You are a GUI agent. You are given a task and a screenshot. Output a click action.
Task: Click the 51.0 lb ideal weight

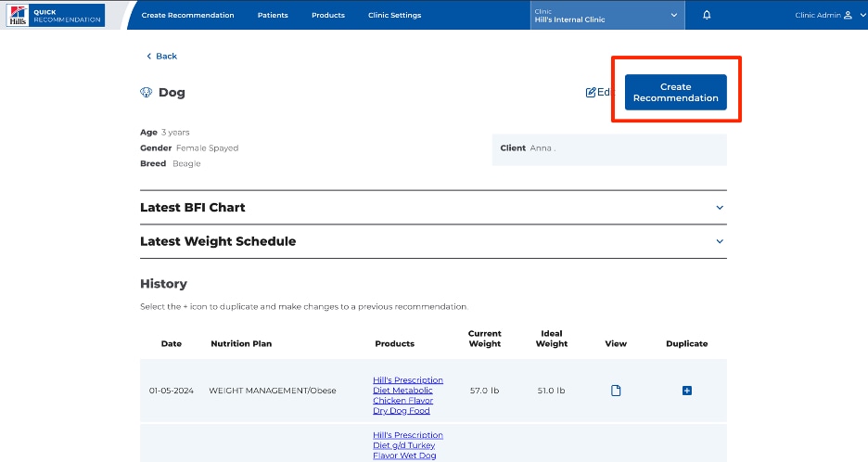[x=552, y=391]
